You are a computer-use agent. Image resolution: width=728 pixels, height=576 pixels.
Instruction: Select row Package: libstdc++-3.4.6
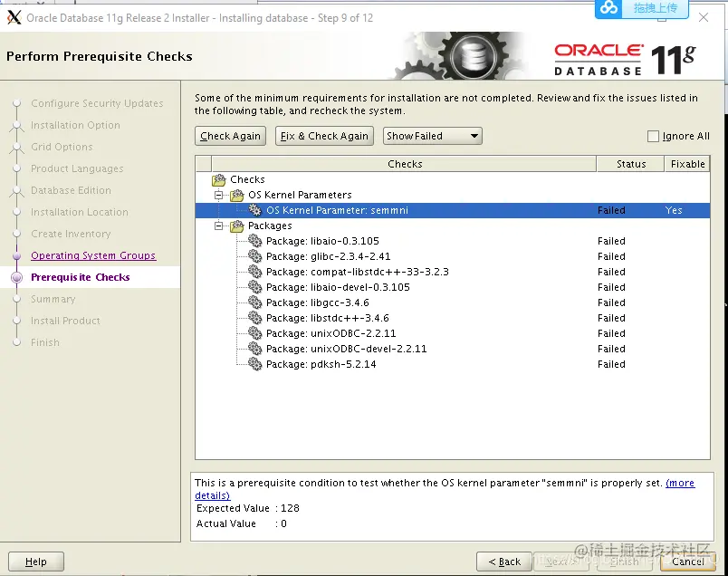[x=453, y=318]
